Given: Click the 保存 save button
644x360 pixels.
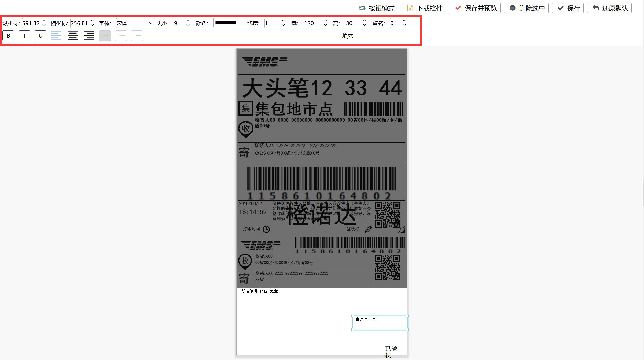Looking at the screenshot, I should [x=568, y=8].
